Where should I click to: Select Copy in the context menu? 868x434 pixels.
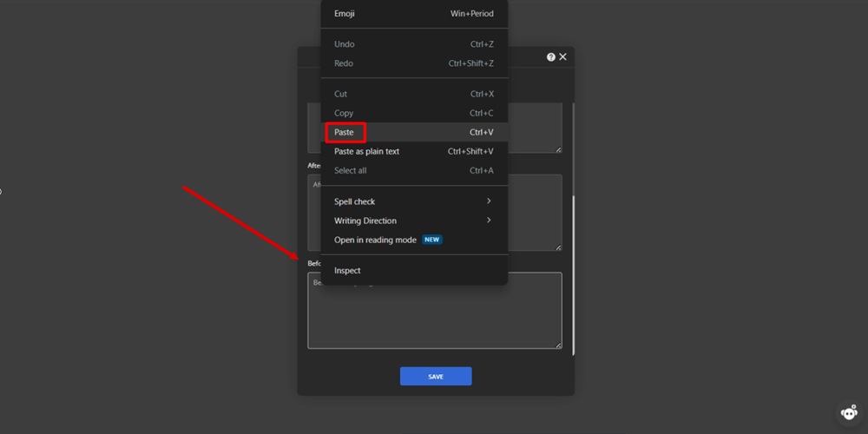(x=414, y=113)
